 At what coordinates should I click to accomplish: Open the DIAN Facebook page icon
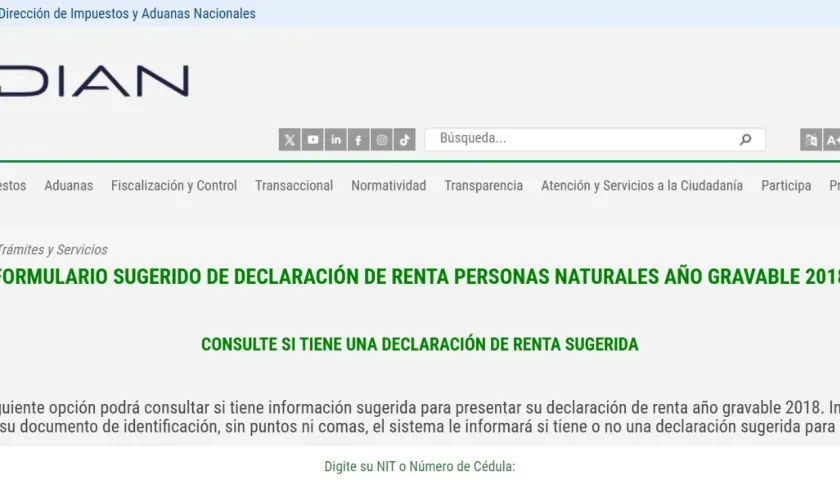(358, 140)
